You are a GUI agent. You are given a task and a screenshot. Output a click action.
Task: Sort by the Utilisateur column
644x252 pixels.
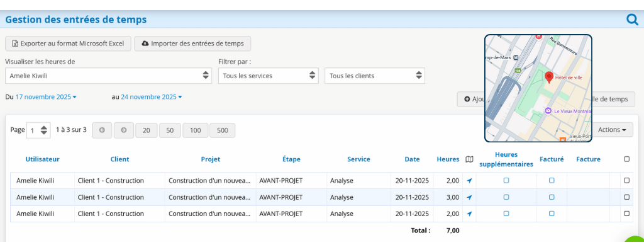click(42, 159)
